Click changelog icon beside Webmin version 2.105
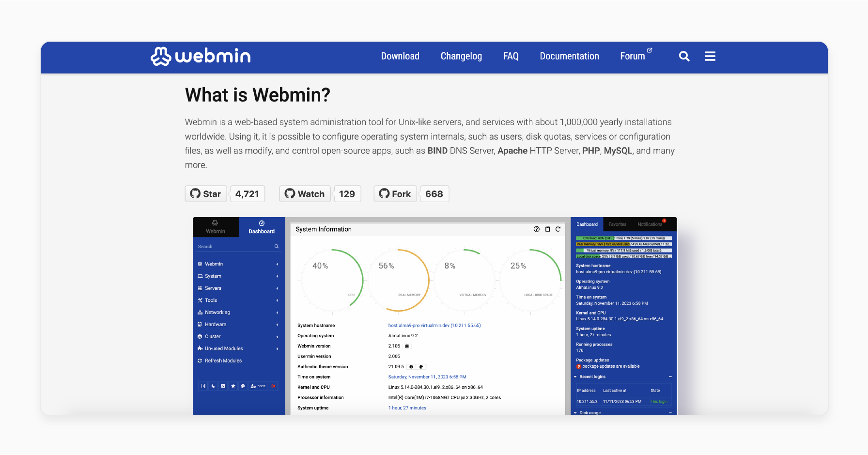 tap(407, 346)
